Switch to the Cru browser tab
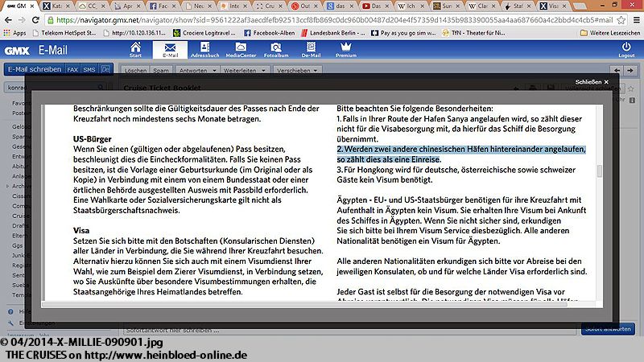Screen dimensions: 644x362 click(270, 6)
